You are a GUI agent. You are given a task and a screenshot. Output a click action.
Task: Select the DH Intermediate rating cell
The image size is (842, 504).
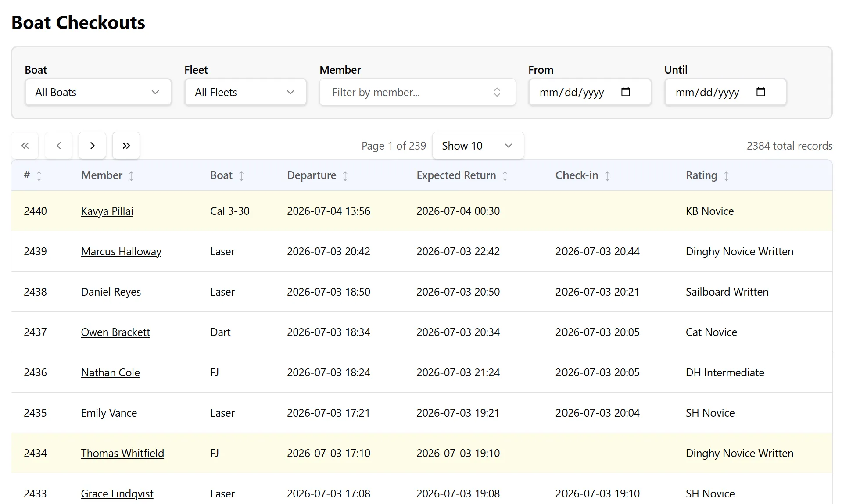725,373
